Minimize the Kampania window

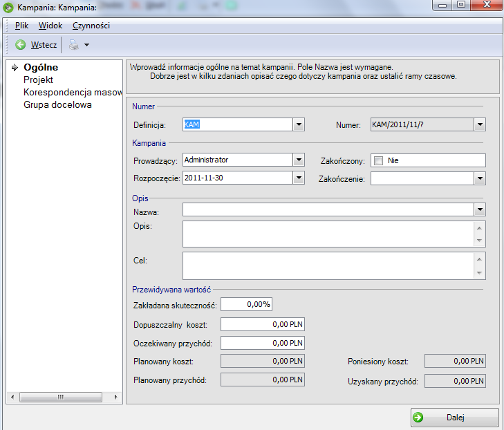point(442,5)
